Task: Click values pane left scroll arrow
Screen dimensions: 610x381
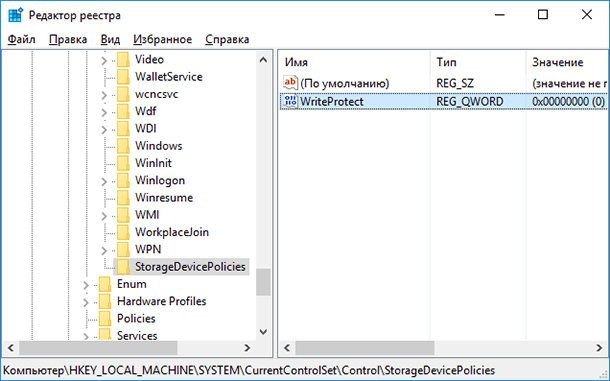Action: pos(287,348)
